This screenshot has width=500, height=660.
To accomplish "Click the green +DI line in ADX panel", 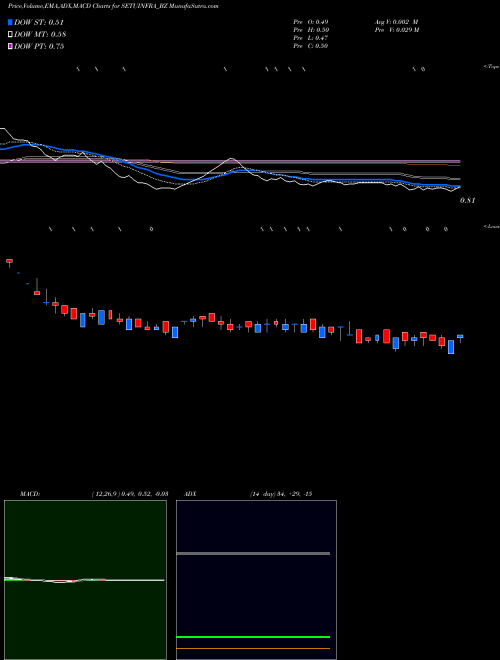I will [x=253, y=637].
